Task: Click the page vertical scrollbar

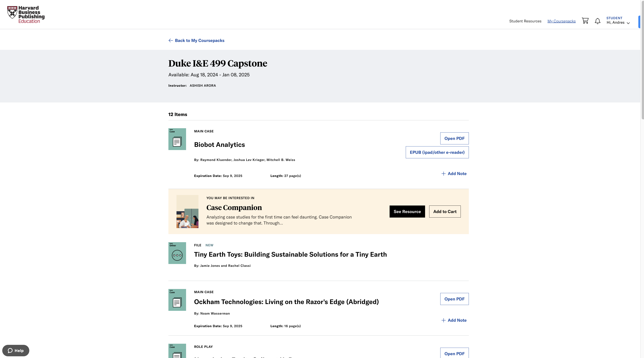Action: (x=642, y=60)
